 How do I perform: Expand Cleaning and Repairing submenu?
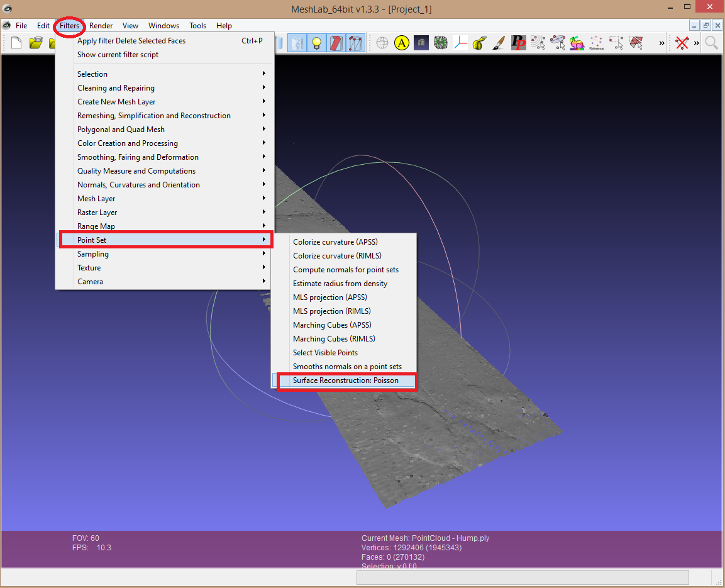[x=165, y=88]
